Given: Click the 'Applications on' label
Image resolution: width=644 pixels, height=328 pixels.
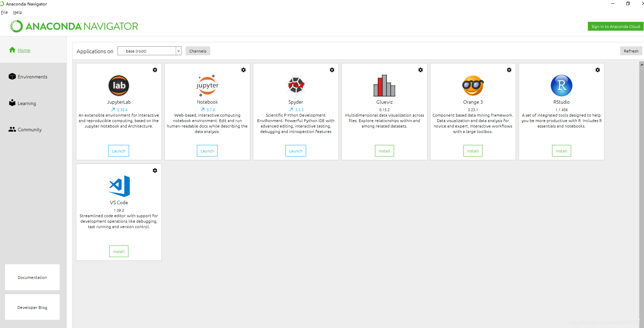Looking at the screenshot, I should (x=95, y=51).
